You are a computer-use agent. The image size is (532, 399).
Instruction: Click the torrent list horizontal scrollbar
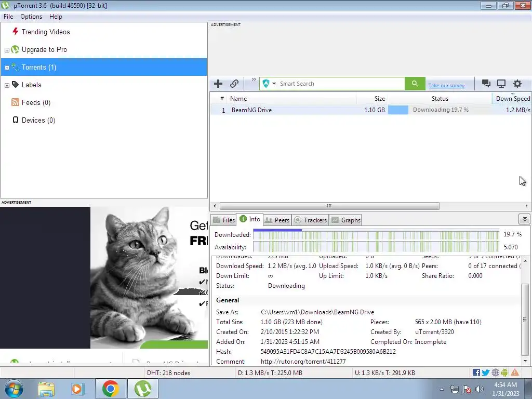329,206
